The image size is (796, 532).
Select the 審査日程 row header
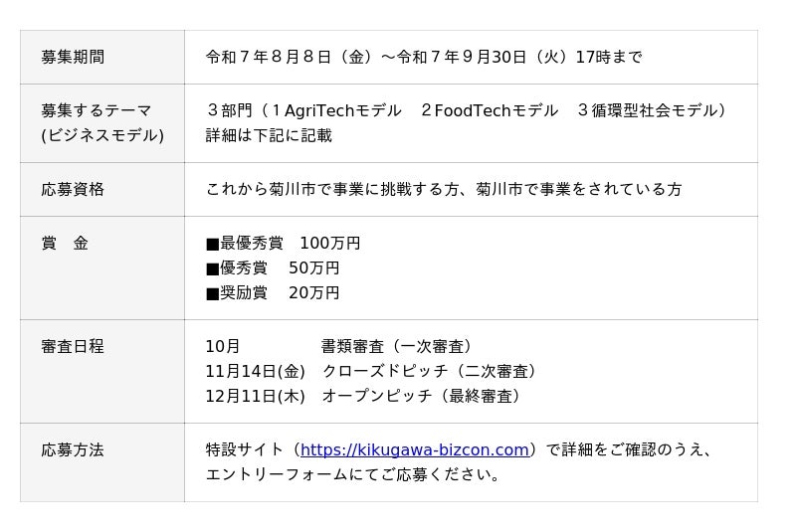(73, 347)
